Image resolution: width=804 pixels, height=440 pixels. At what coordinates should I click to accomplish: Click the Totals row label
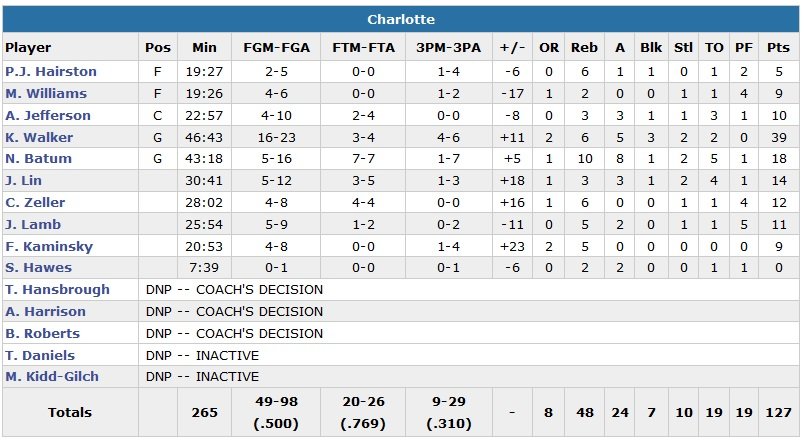click(69, 412)
